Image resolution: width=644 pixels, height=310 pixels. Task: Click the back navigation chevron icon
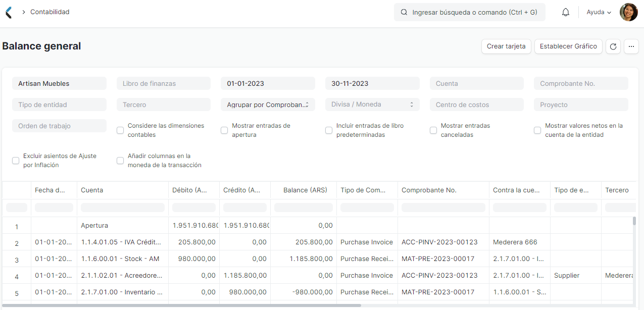click(x=8, y=12)
